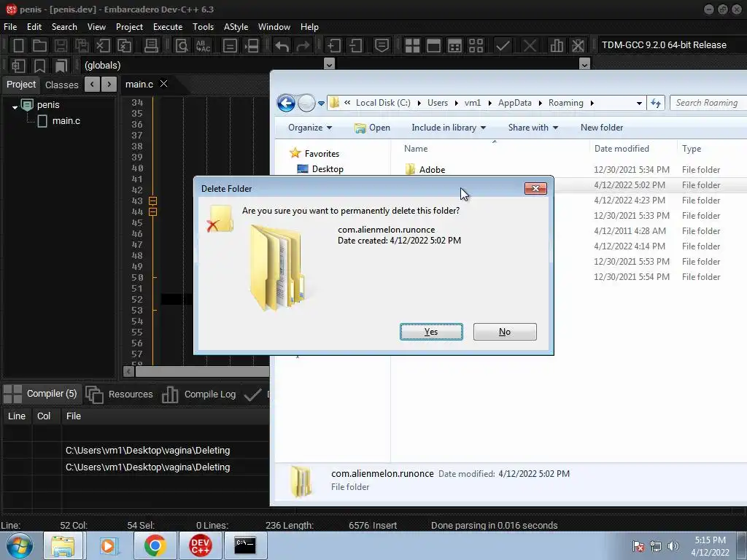This screenshot has width=747, height=560.
Task: Open the Command Prompt taskbar icon
Action: [x=245, y=545]
